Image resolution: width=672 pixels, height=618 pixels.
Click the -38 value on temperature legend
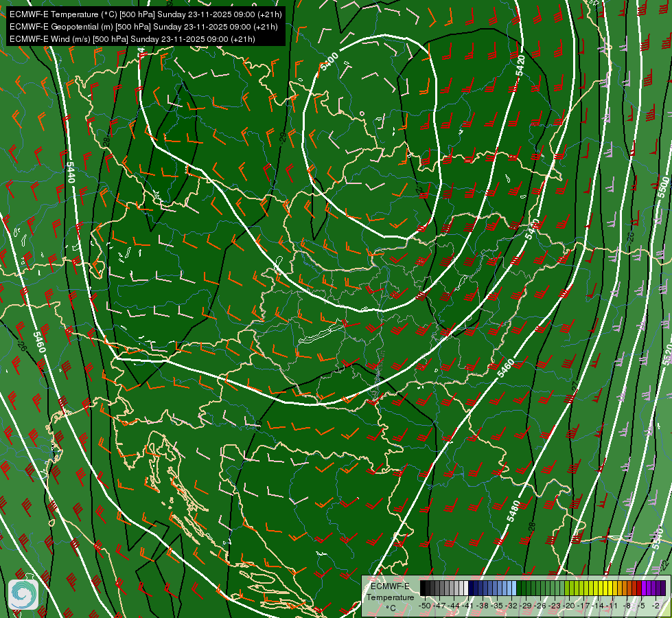pos(482,606)
